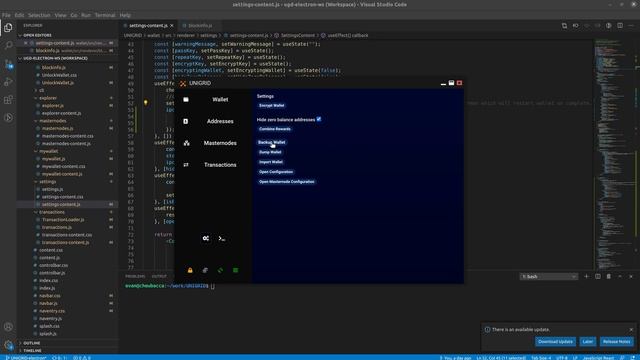Open the View menu

pyautogui.click(x=60, y=15)
